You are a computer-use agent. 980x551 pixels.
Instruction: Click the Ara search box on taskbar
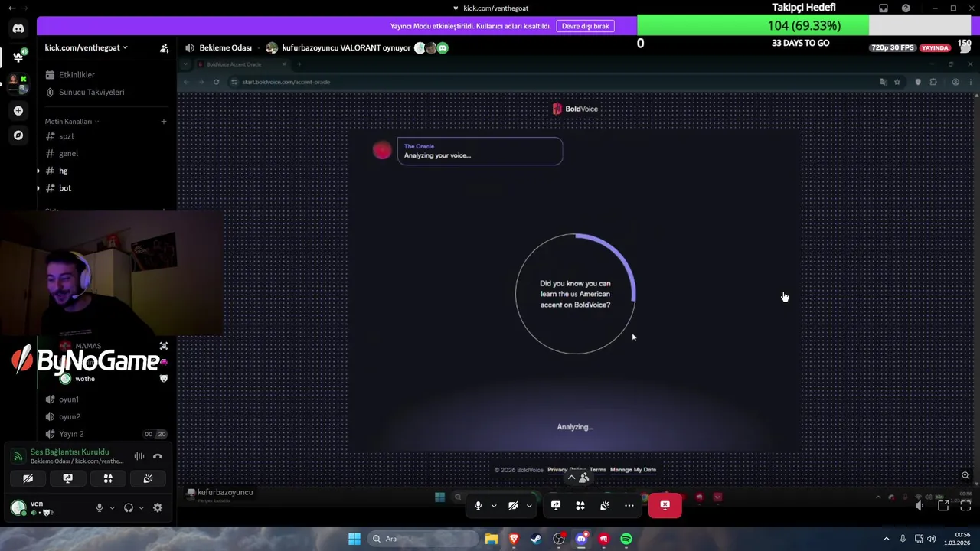pyautogui.click(x=423, y=539)
